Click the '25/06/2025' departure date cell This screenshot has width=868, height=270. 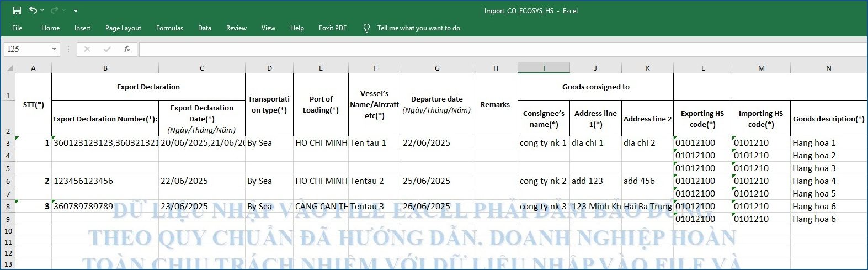[x=436, y=181]
